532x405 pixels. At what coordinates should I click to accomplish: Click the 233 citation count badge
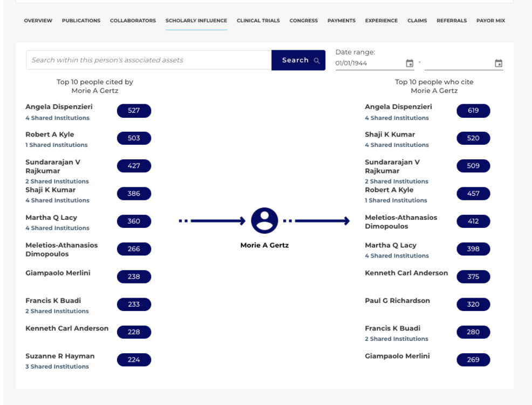[134, 305]
